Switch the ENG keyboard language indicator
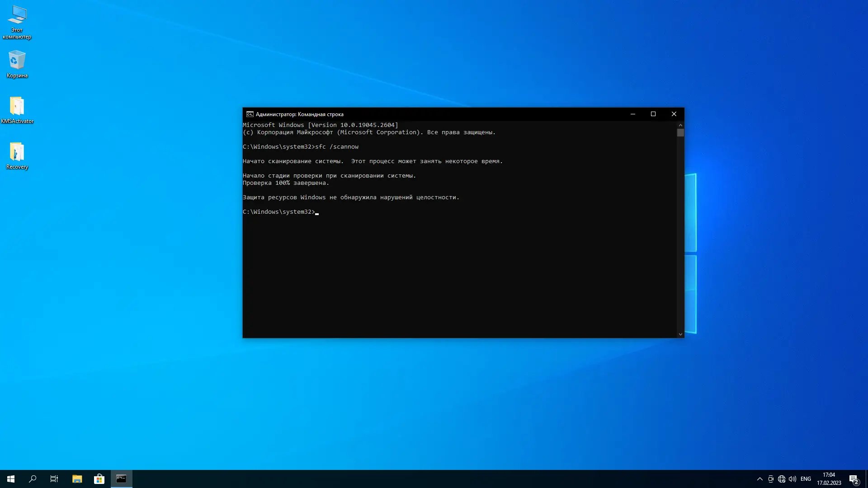Screen dimensions: 868x488 coord(807,479)
